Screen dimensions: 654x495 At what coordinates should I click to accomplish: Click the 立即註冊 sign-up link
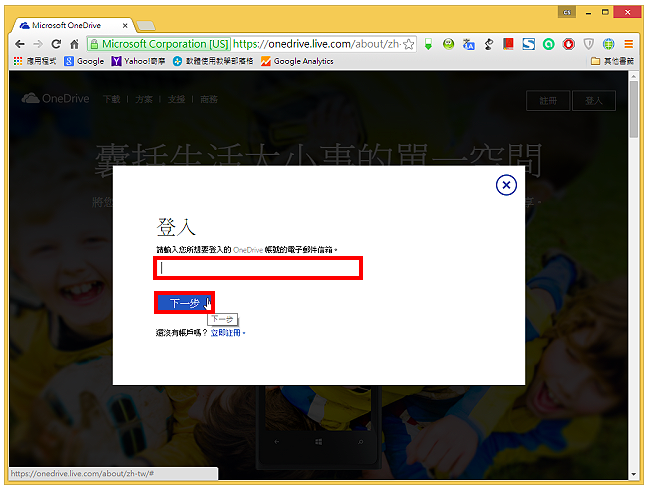click(x=226, y=333)
